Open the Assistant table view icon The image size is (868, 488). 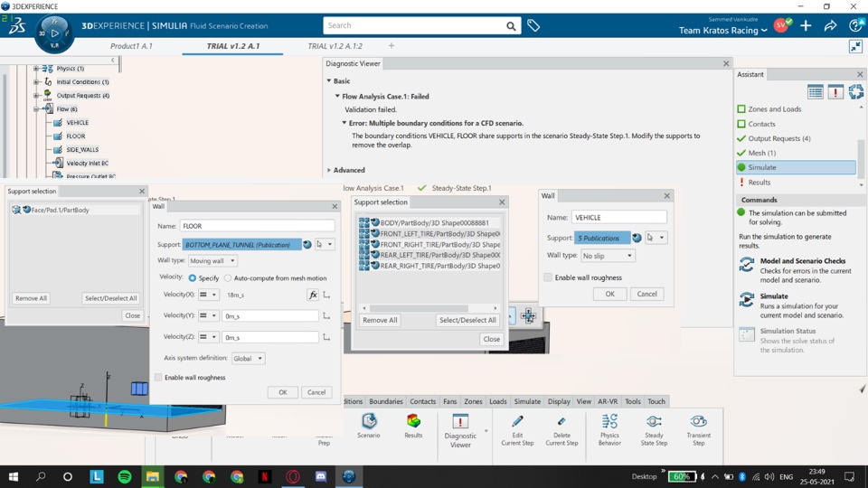[x=815, y=92]
